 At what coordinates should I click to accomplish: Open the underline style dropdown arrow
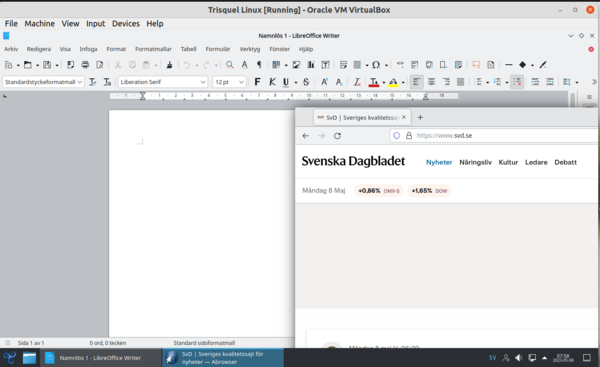(295, 82)
